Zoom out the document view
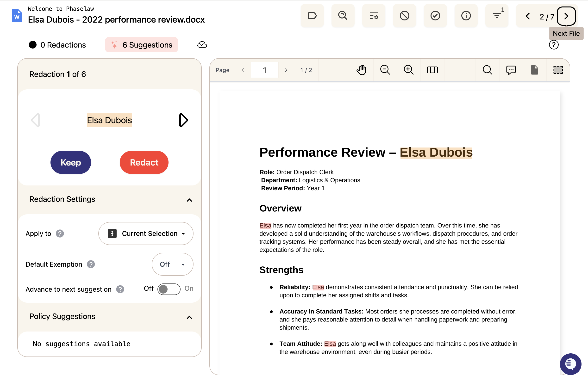Screen dimensions: 588x381 pyautogui.click(x=385, y=70)
